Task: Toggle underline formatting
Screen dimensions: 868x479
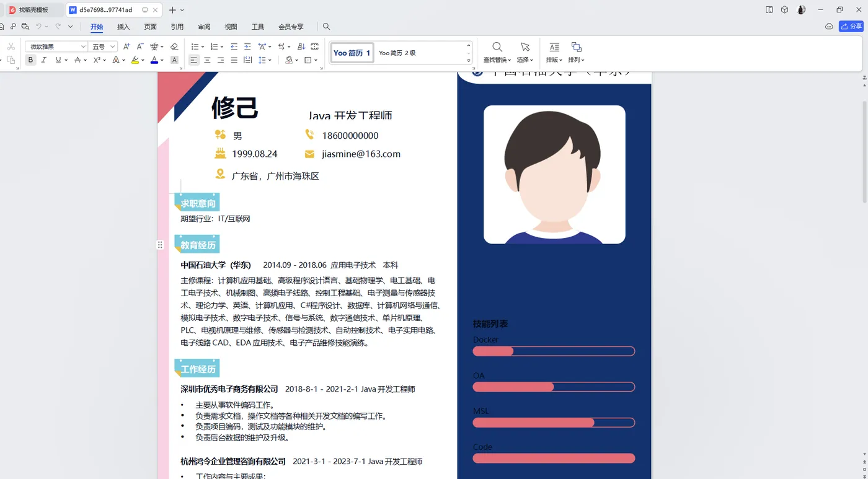Action: (x=58, y=60)
